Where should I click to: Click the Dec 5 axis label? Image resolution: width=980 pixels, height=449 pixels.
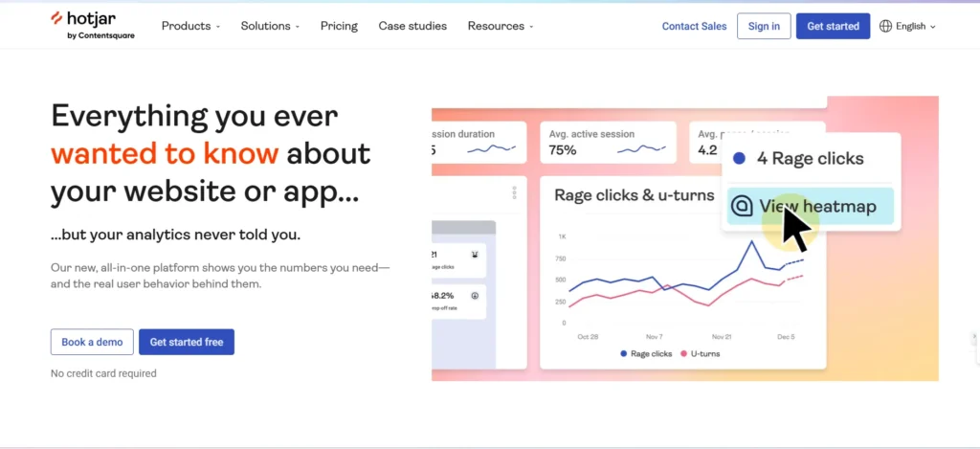(786, 337)
